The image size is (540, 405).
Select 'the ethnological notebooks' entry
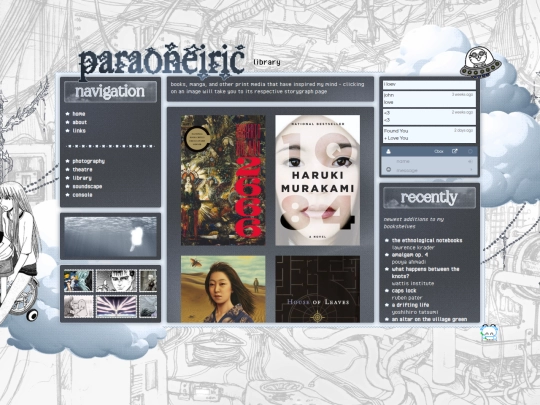click(x=427, y=241)
